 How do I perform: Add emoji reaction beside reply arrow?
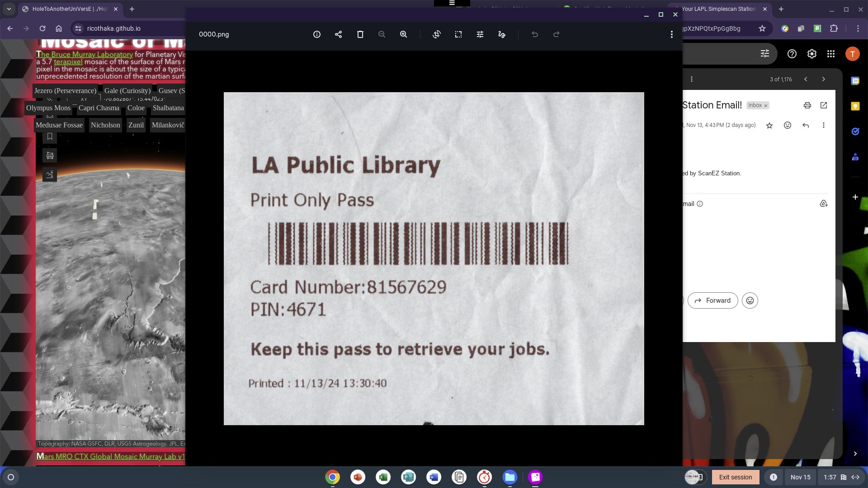(788, 125)
